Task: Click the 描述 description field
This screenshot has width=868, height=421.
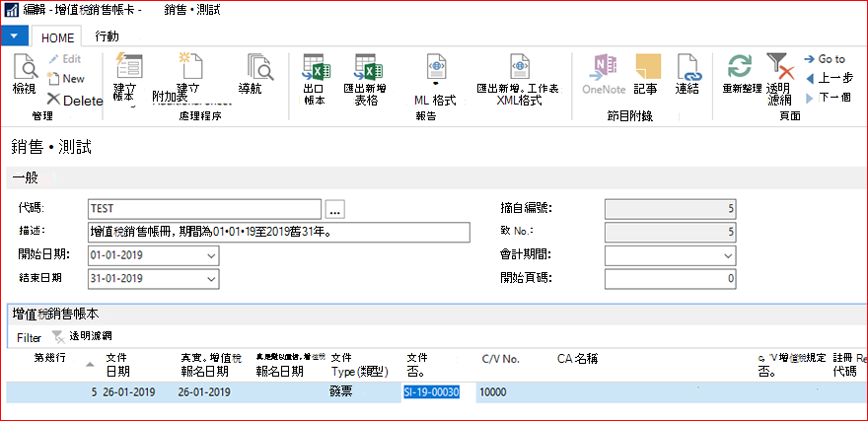Action: click(278, 233)
